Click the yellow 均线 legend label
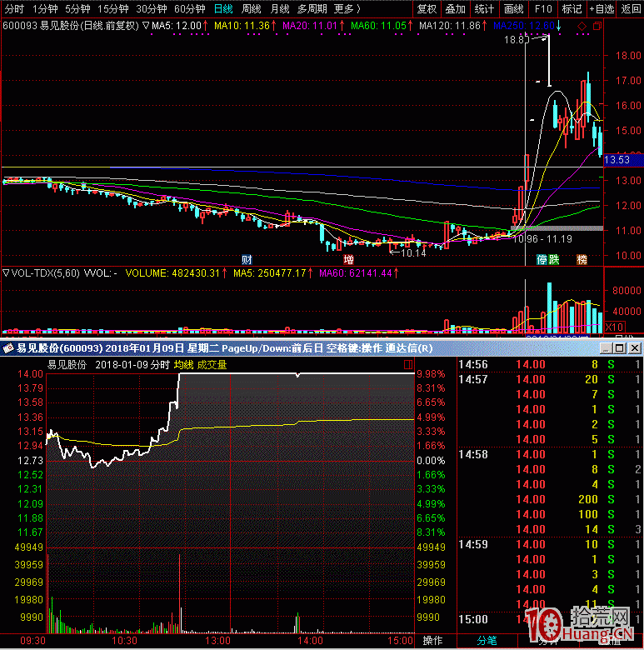Viewport: 644px width, 650px height. tap(183, 365)
